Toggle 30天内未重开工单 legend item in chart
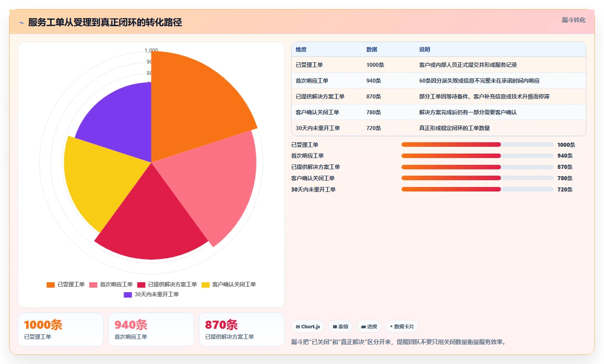 pos(151,294)
